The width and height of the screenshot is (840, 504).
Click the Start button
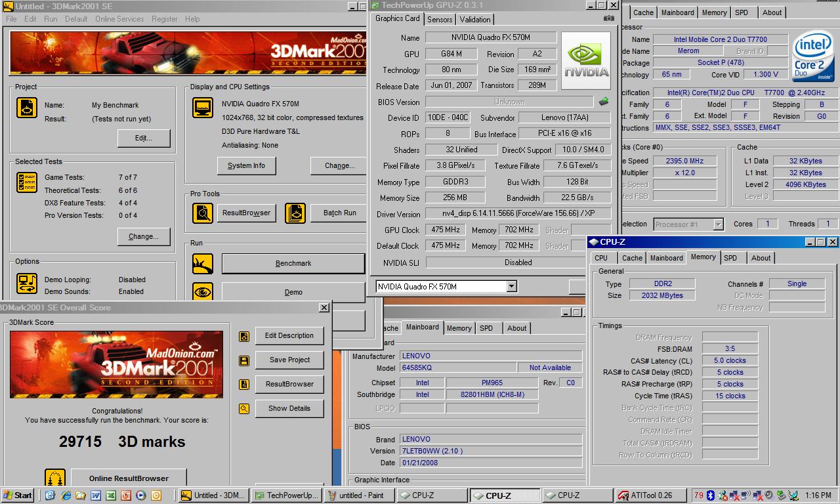click(18, 495)
